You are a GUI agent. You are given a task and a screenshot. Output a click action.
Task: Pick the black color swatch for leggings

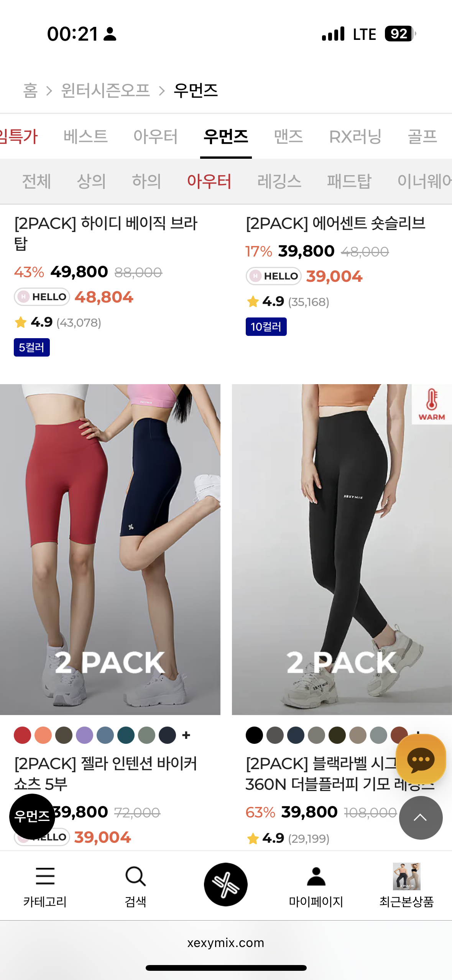coord(254,735)
